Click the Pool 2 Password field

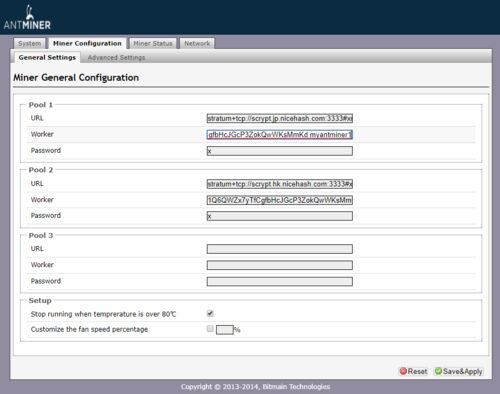pyautogui.click(x=280, y=216)
